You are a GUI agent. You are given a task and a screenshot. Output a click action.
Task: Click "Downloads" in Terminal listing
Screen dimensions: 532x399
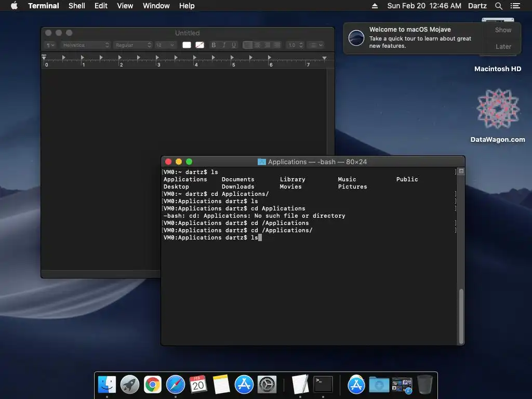click(x=238, y=187)
